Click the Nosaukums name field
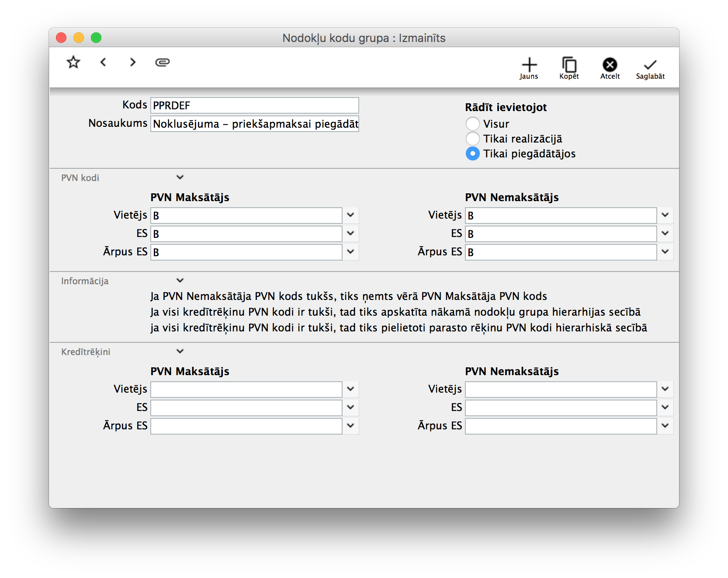Image resolution: width=728 pixels, height=578 pixels. (x=255, y=124)
